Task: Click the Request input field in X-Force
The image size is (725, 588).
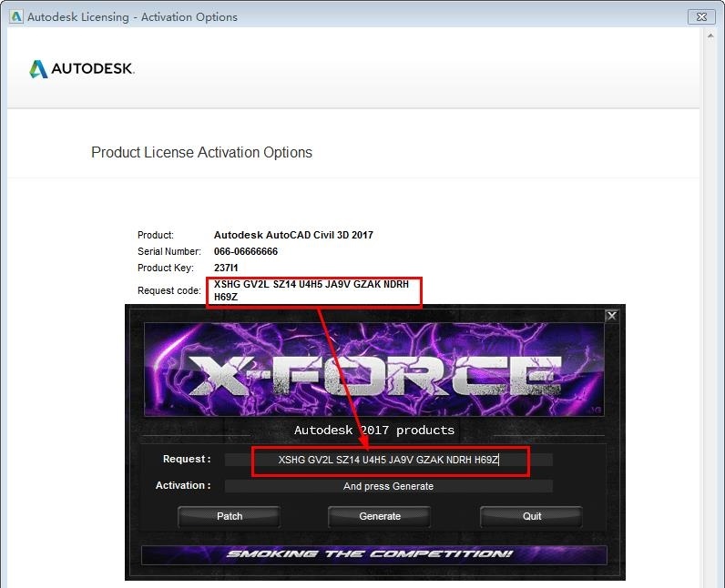Action: [x=388, y=460]
